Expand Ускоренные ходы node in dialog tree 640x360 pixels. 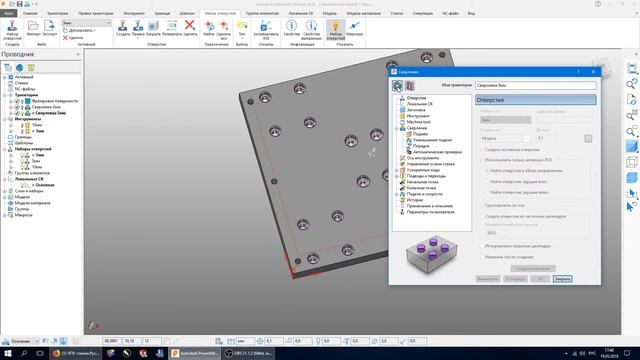click(396, 170)
